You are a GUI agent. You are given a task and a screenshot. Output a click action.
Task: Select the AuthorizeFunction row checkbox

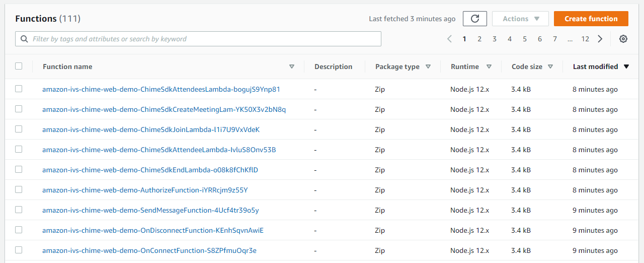coord(19,189)
